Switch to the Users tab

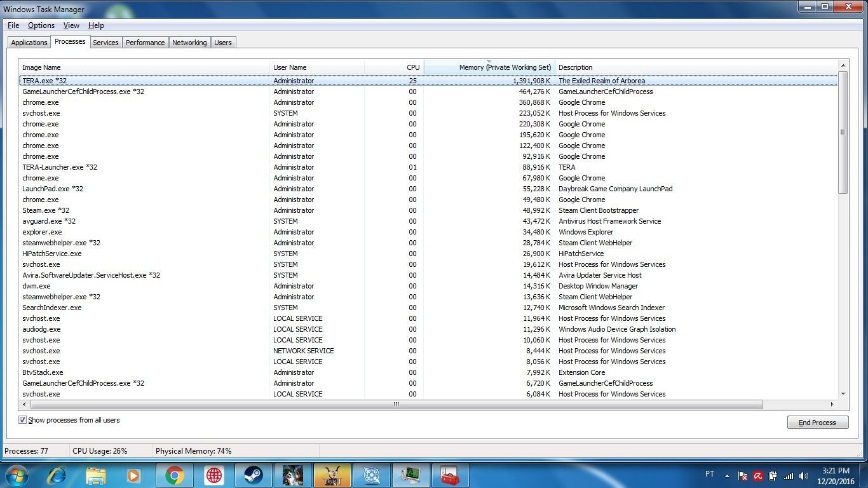pyautogui.click(x=223, y=43)
